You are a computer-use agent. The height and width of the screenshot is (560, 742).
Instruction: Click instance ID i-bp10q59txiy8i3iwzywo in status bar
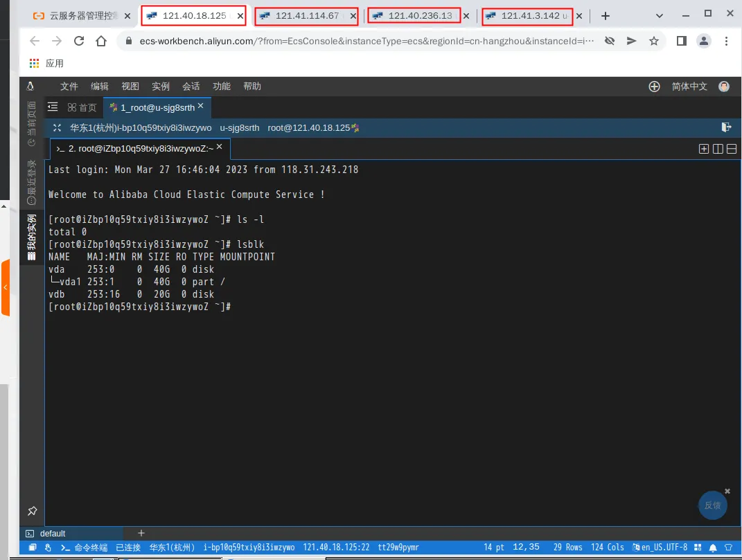pyautogui.click(x=249, y=548)
